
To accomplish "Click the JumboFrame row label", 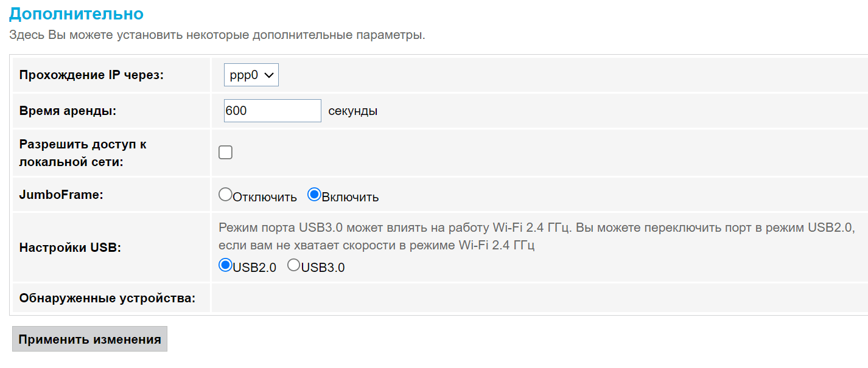I will coord(61,195).
